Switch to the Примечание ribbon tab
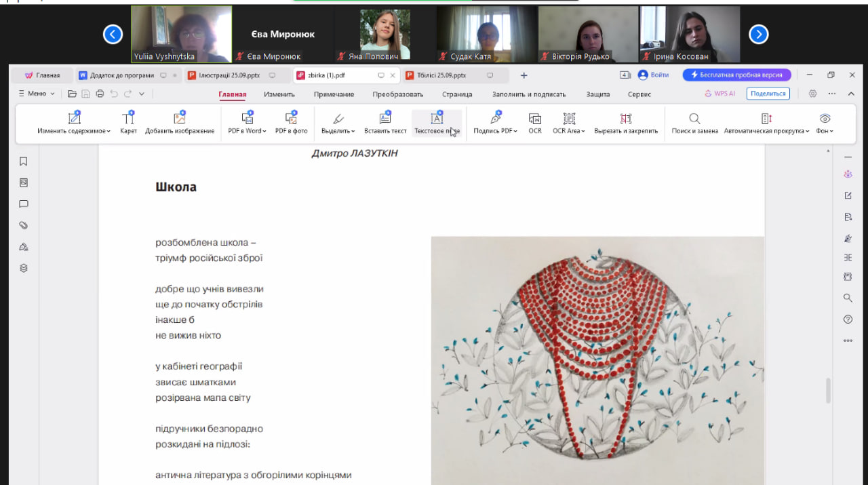 tap(334, 94)
